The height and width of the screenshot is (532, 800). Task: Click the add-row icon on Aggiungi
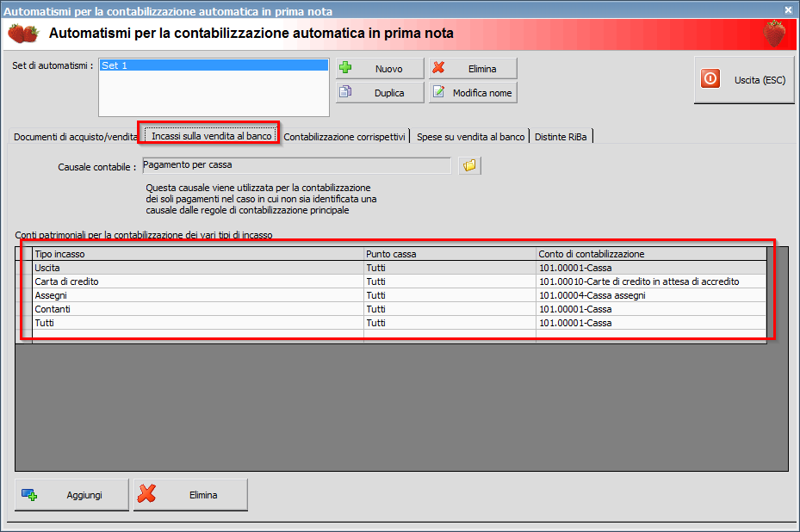click(x=29, y=494)
